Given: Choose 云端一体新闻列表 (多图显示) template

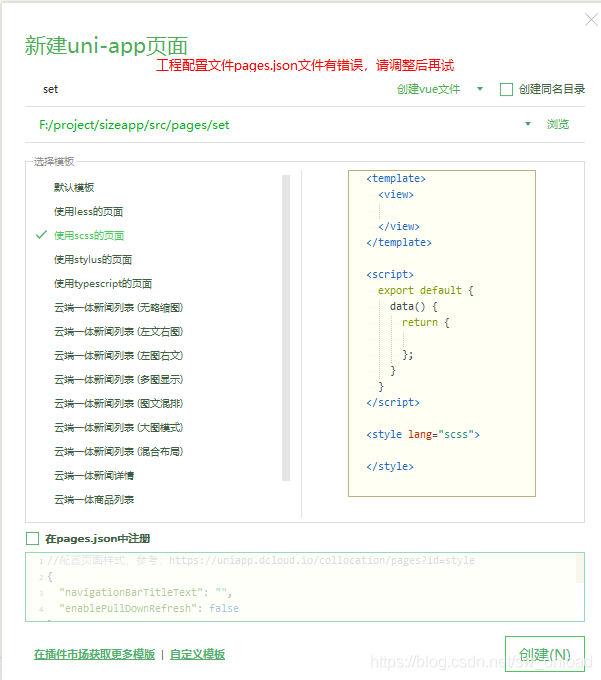Looking at the screenshot, I should tap(118, 380).
